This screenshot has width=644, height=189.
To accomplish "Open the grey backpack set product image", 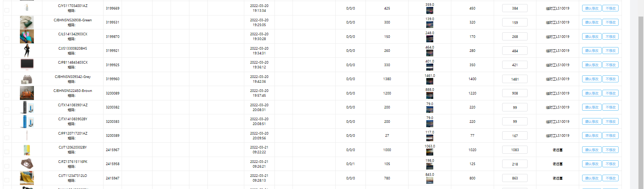I will pos(27,79).
